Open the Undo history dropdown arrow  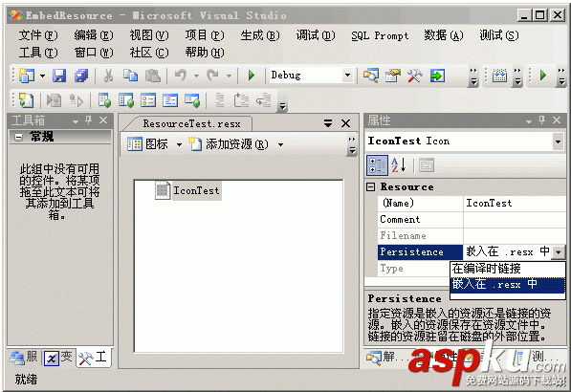[x=197, y=76]
